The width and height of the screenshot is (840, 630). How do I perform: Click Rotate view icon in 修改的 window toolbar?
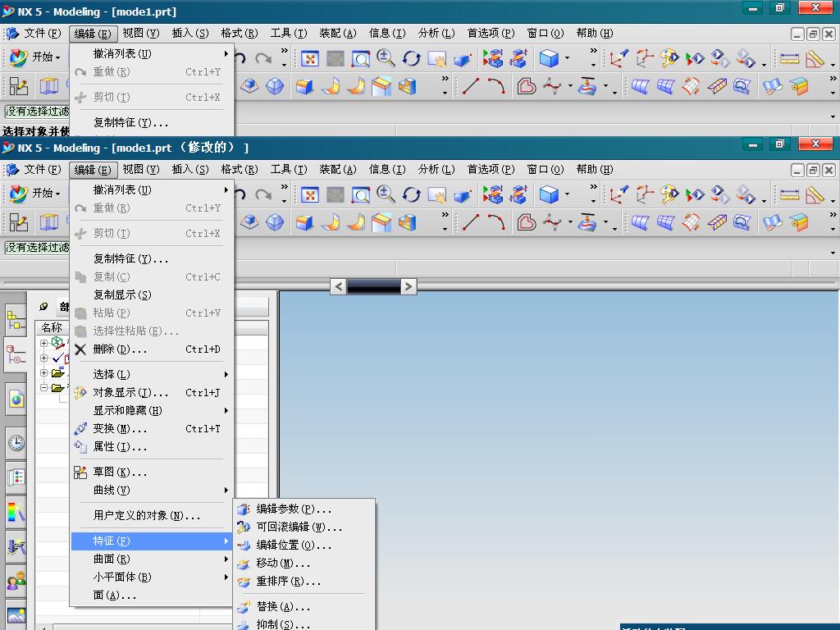tap(412, 194)
